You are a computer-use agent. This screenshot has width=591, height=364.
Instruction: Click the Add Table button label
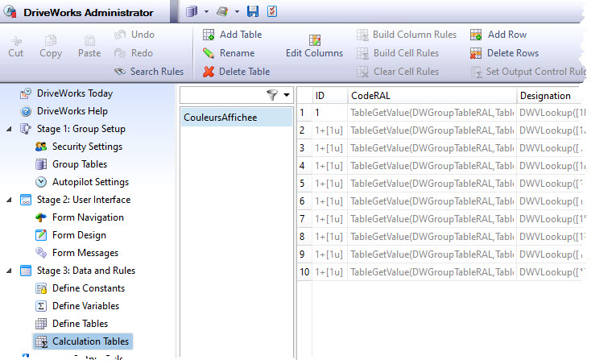[241, 35]
